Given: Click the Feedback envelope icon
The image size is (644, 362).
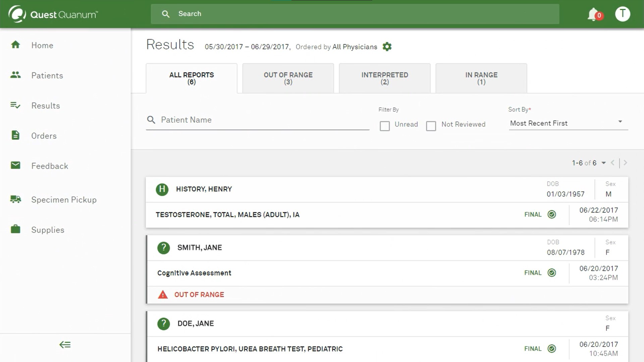Looking at the screenshot, I should [15, 165].
